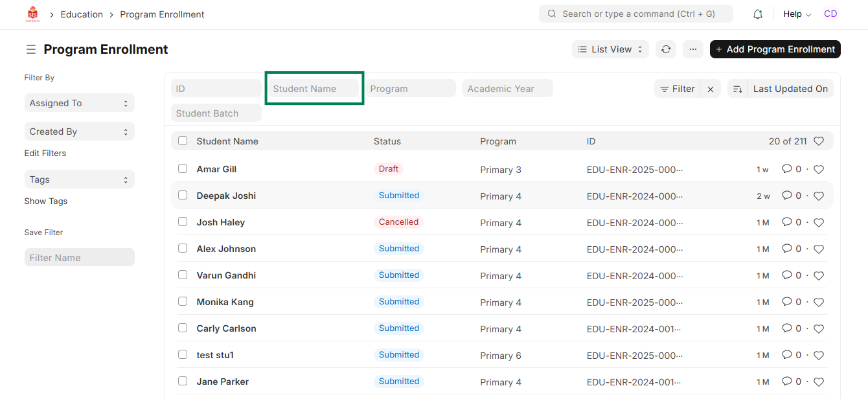868x399 pixels.
Task: Open comments icon for Deepak Joshi row
Action: [x=787, y=196]
